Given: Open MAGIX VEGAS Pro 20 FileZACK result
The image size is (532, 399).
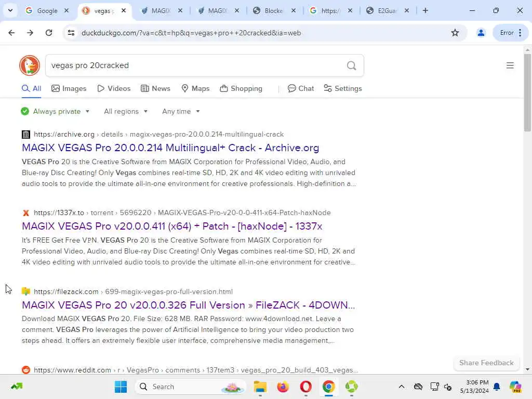Looking at the screenshot, I should click(188, 305).
